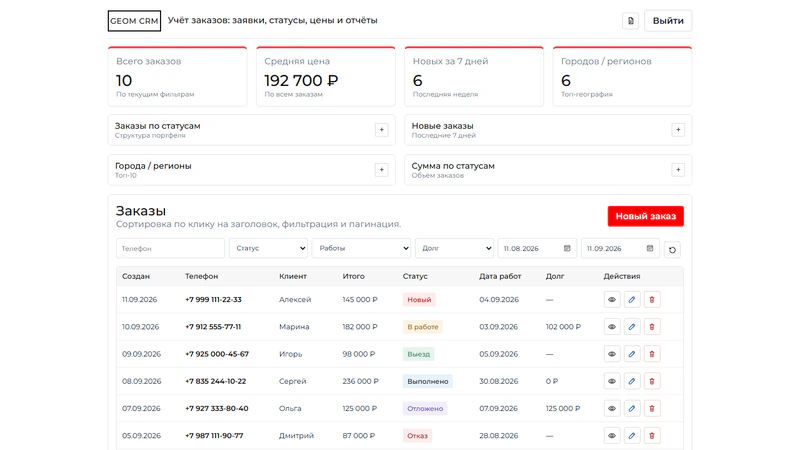Click the Отказ status badge

point(417,436)
